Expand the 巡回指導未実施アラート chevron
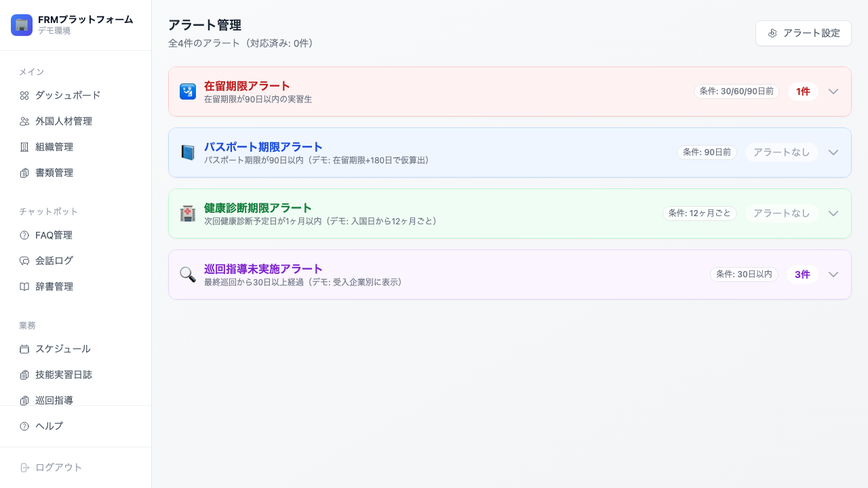This screenshot has width=868, height=488. coord(833,274)
